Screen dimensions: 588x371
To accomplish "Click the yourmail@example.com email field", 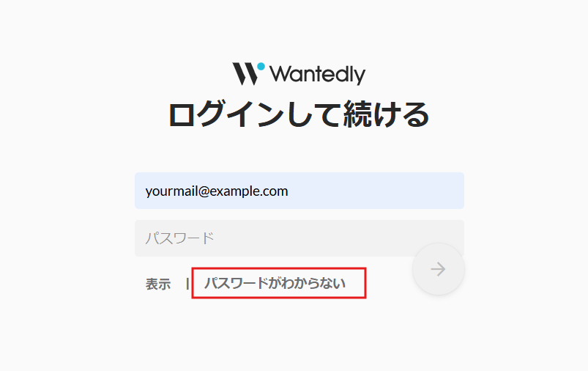I will click(299, 191).
